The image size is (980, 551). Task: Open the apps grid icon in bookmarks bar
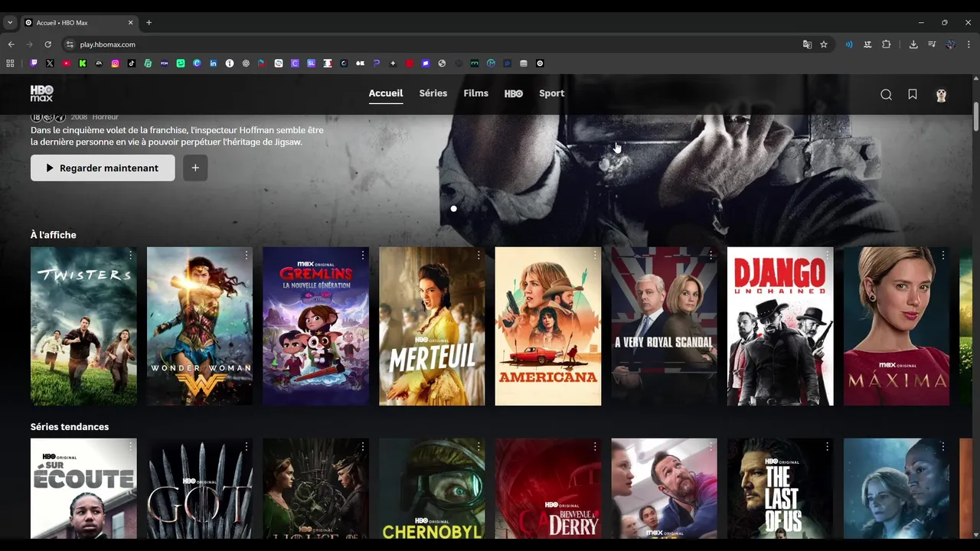pos(11,64)
